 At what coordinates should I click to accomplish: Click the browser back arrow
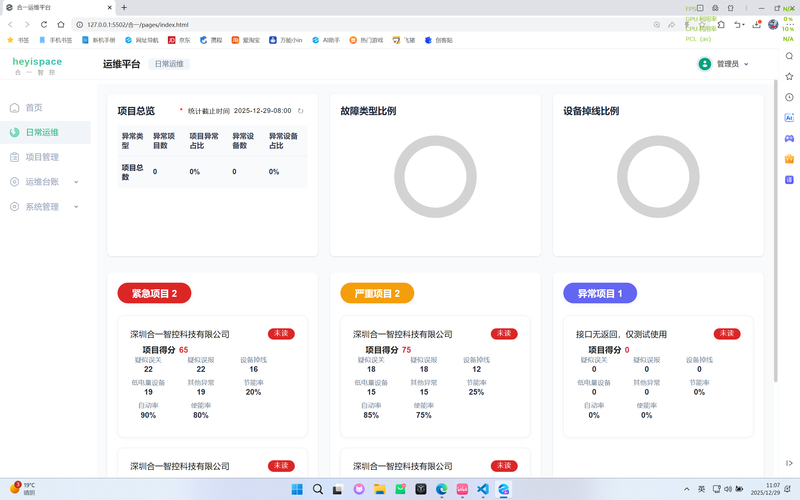[x=10, y=24]
